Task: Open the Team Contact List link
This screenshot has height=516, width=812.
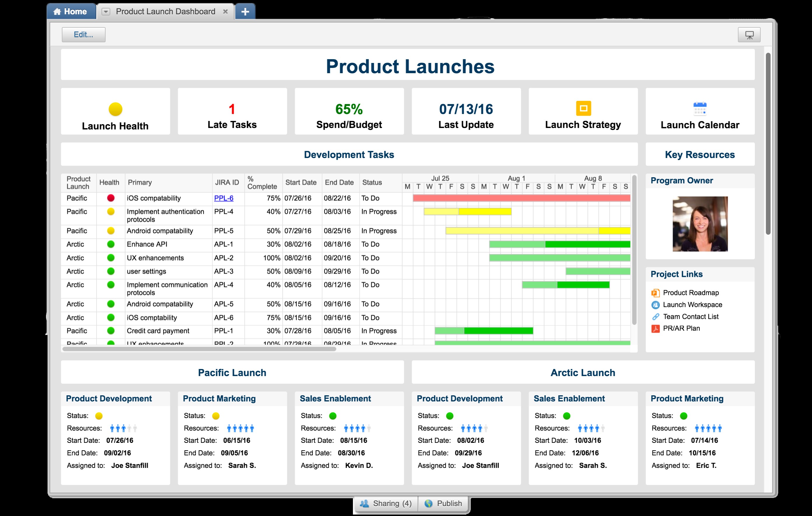Action: (x=690, y=317)
